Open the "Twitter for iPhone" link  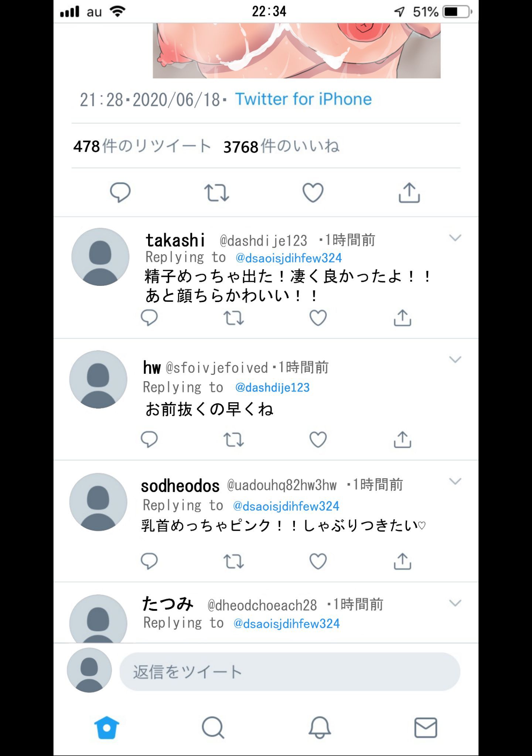[303, 99]
